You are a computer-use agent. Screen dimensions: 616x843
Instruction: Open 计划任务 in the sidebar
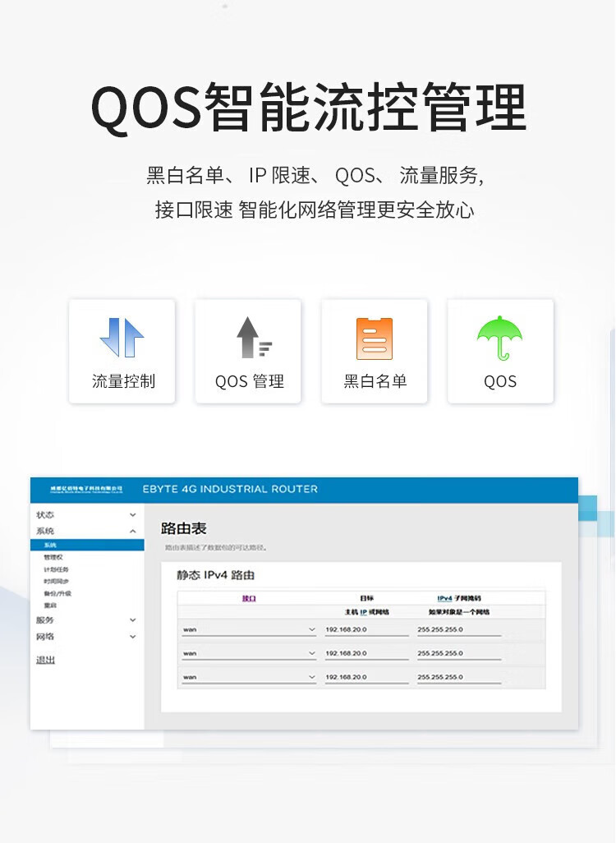56,569
